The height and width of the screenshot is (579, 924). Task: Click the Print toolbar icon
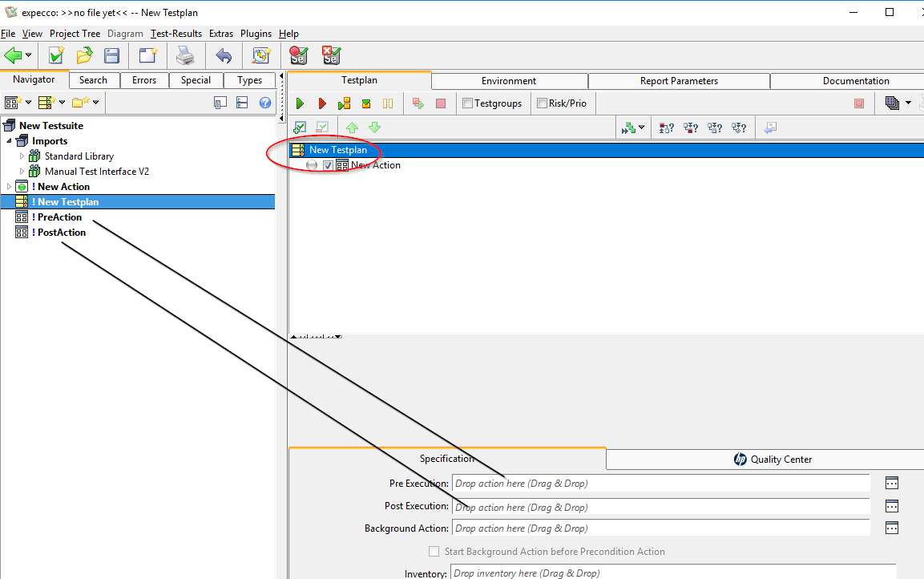click(x=185, y=55)
